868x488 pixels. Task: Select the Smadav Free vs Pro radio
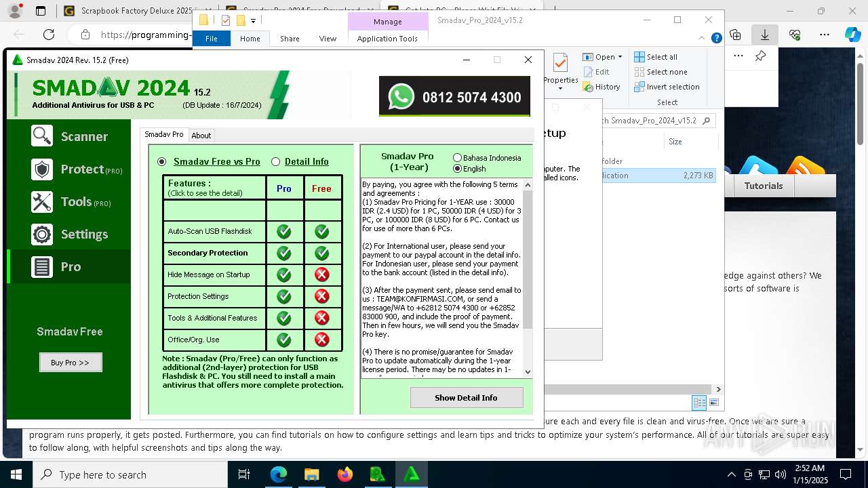click(x=161, y=161)
